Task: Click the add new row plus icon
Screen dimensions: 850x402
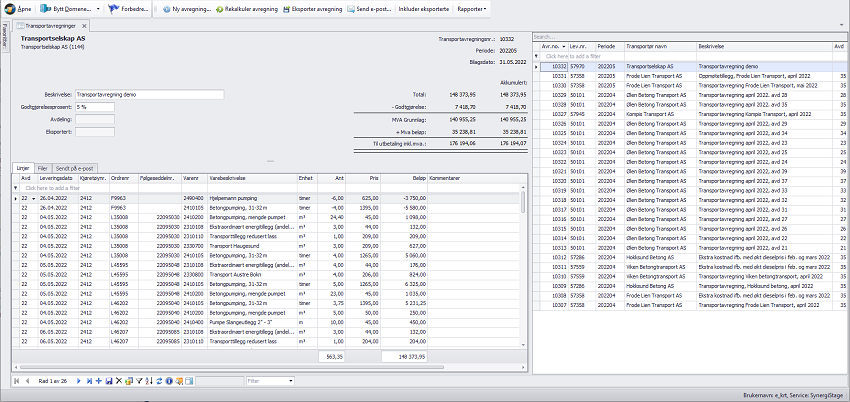Action: click(x=98, y=381)
